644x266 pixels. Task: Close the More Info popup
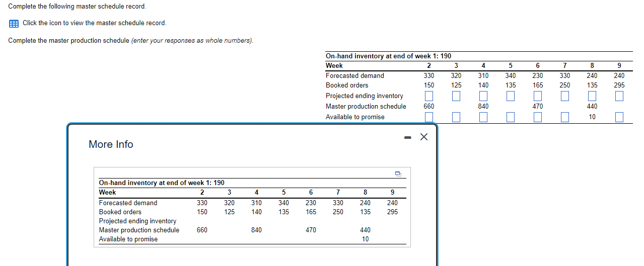pyautogui.click(x=424, y=137)
